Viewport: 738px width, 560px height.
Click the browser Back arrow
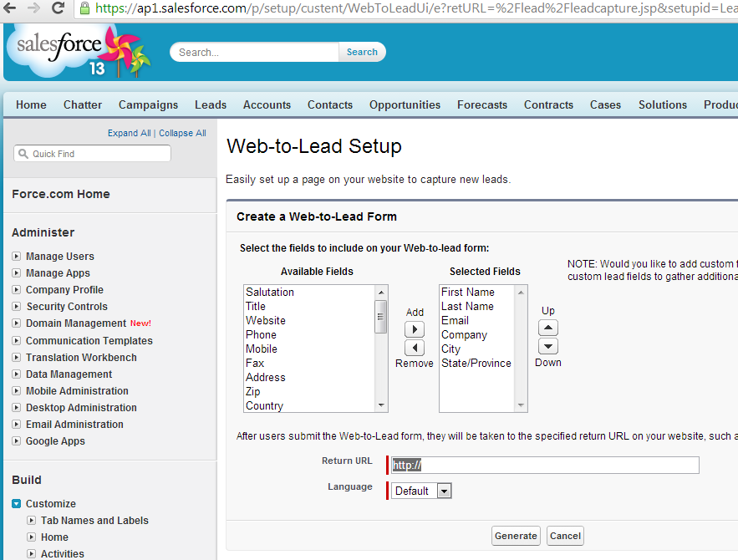pos(9,8)
